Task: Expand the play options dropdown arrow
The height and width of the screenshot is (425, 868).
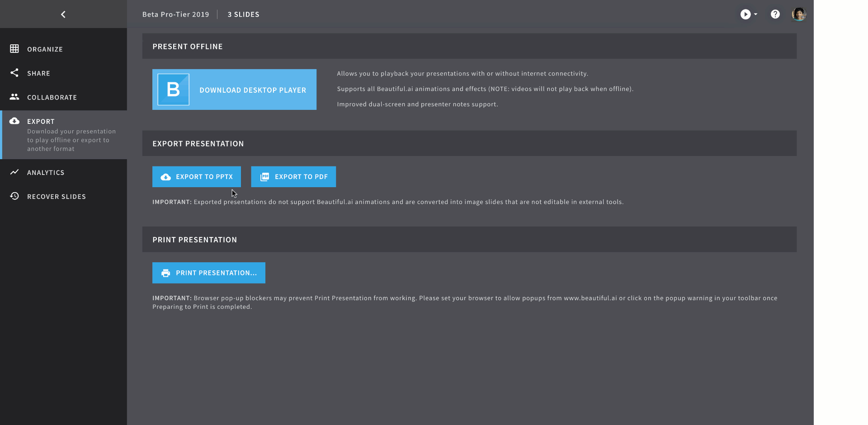Action: click(x=755, y=14)
